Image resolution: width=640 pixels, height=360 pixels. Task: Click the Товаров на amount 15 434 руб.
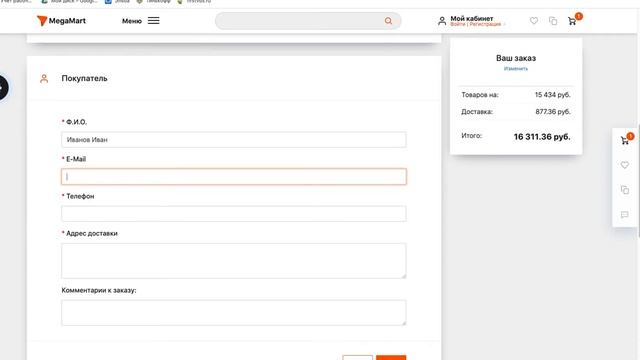point(553,95)
